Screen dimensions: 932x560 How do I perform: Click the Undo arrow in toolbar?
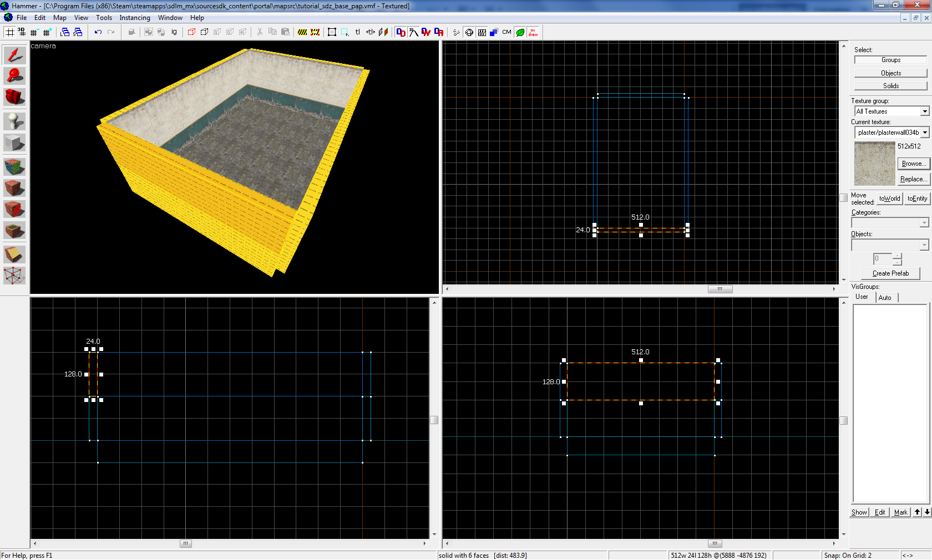tap(98, 32)
